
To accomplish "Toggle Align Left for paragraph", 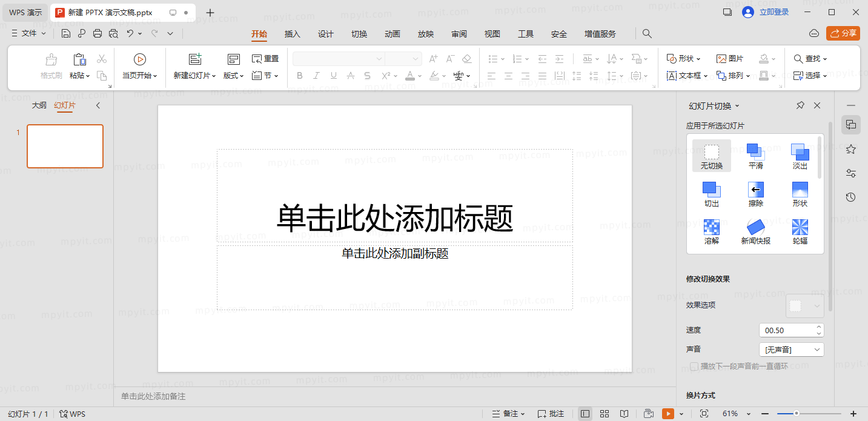I will (x=492, y=76).
